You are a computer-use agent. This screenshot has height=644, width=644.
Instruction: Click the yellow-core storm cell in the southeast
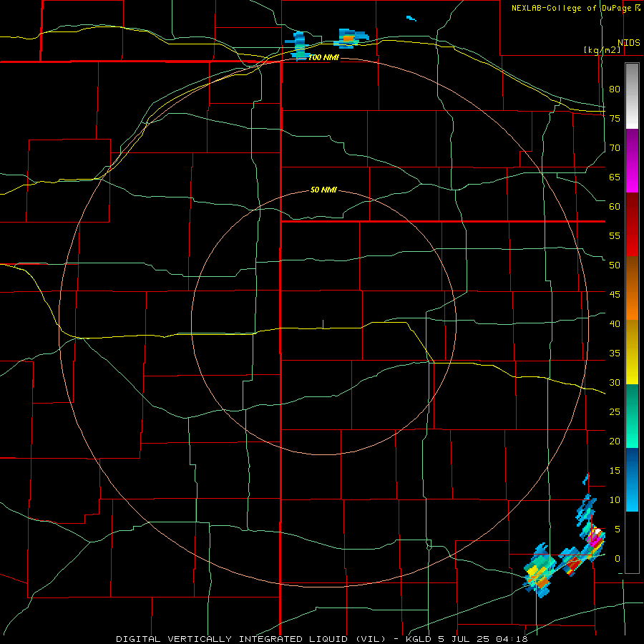click(540, 571)
